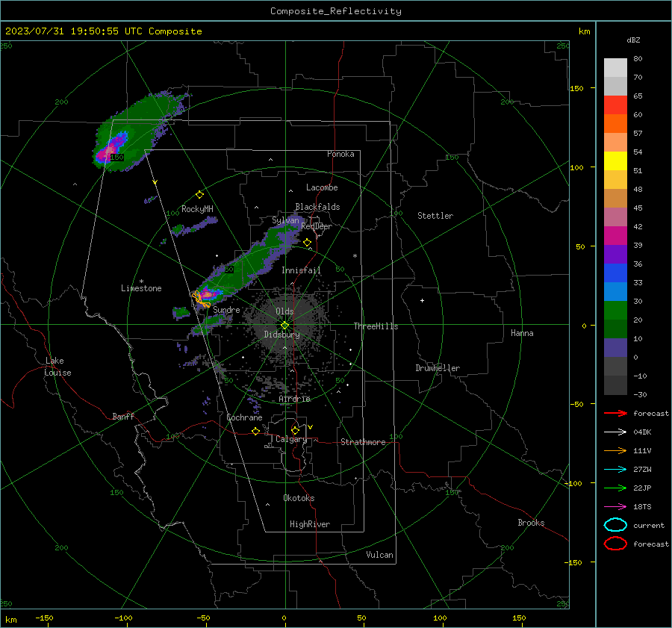Click the Vulcan city label

click(x=379, y=555)
